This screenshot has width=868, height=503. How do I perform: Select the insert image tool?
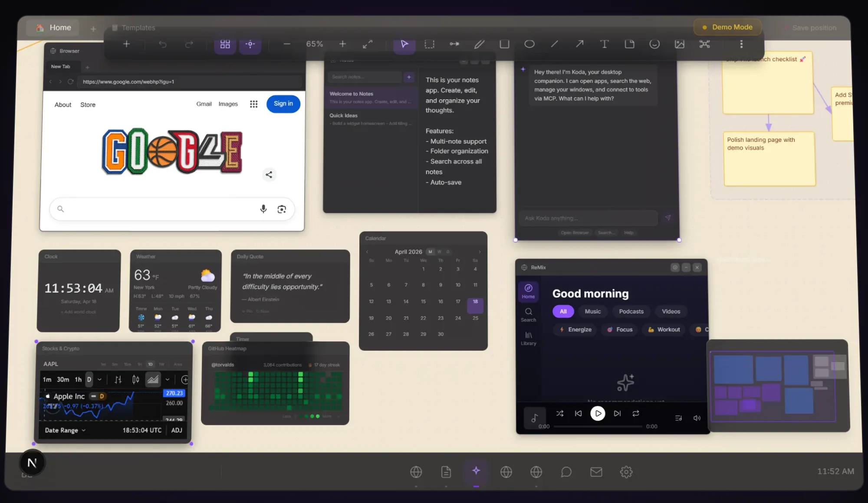680,44
